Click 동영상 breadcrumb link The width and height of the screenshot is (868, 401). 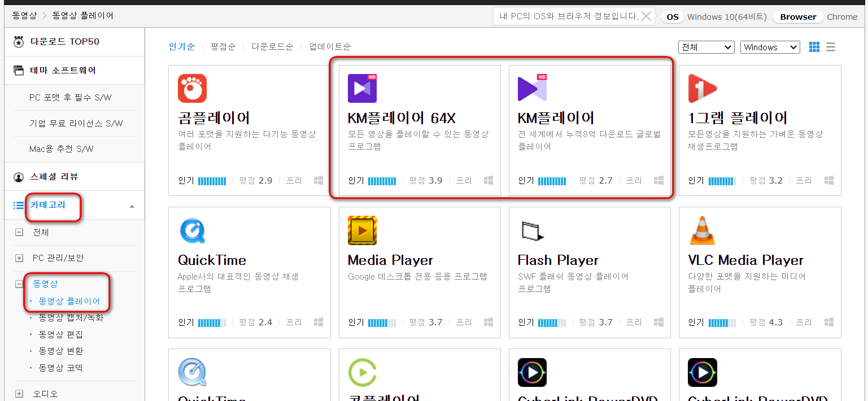coord(24,16)
